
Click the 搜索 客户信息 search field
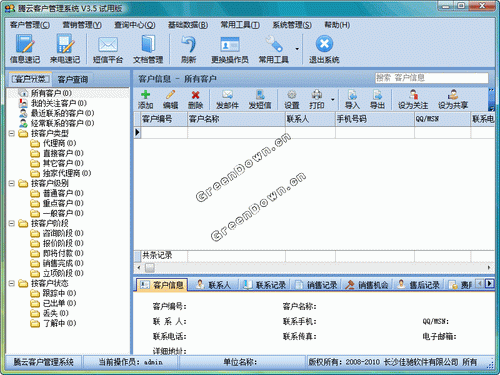(432, 78)
